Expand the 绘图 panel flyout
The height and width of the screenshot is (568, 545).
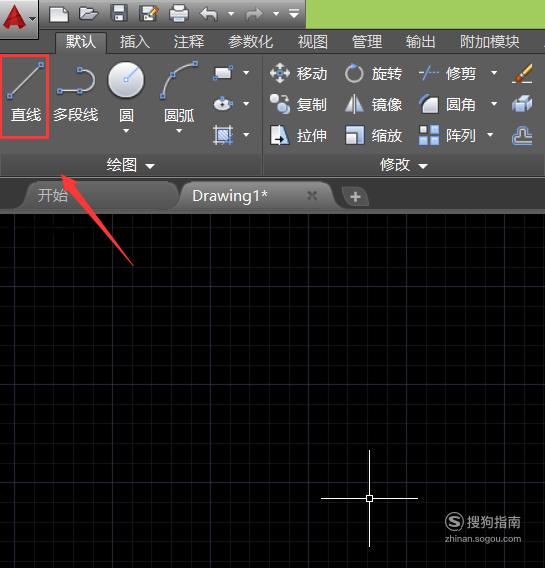click(130, 166)
